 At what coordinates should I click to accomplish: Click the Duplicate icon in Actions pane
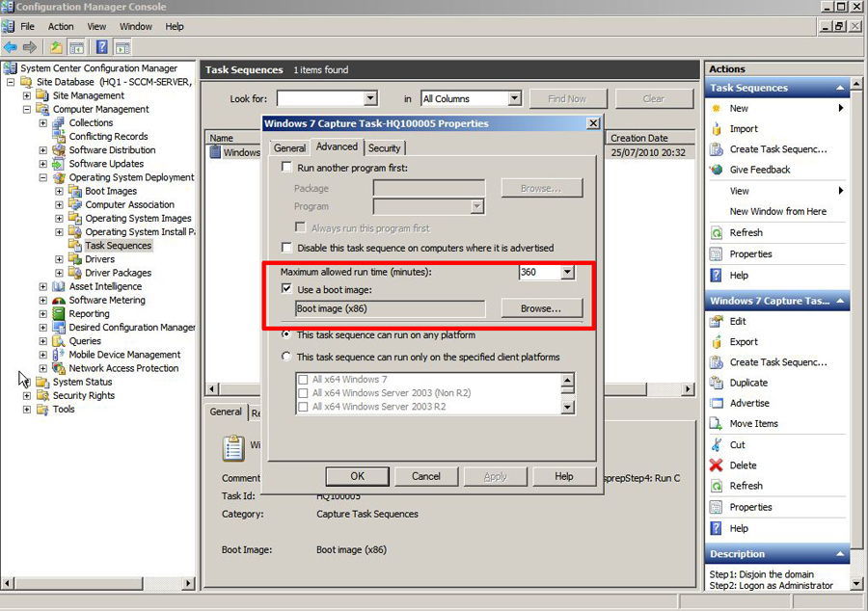coord(717,383)
